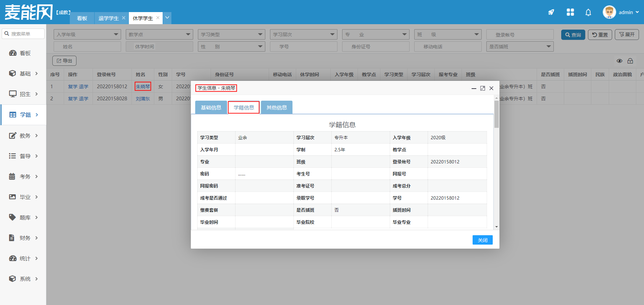Screen dimensions: 644x305
Task: Click the rocket icon in header
Action: pyautogui.click(x=551, y=12)
